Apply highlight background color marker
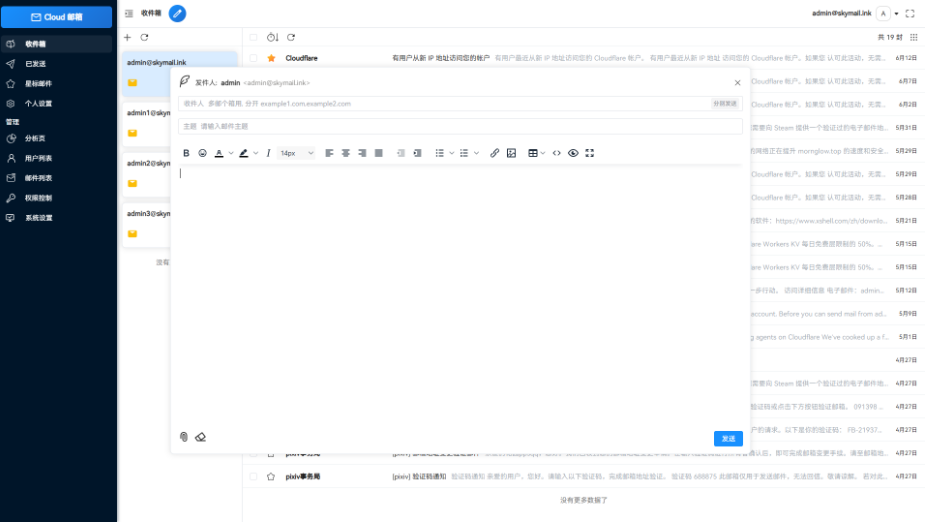 (x=246, y=155)
